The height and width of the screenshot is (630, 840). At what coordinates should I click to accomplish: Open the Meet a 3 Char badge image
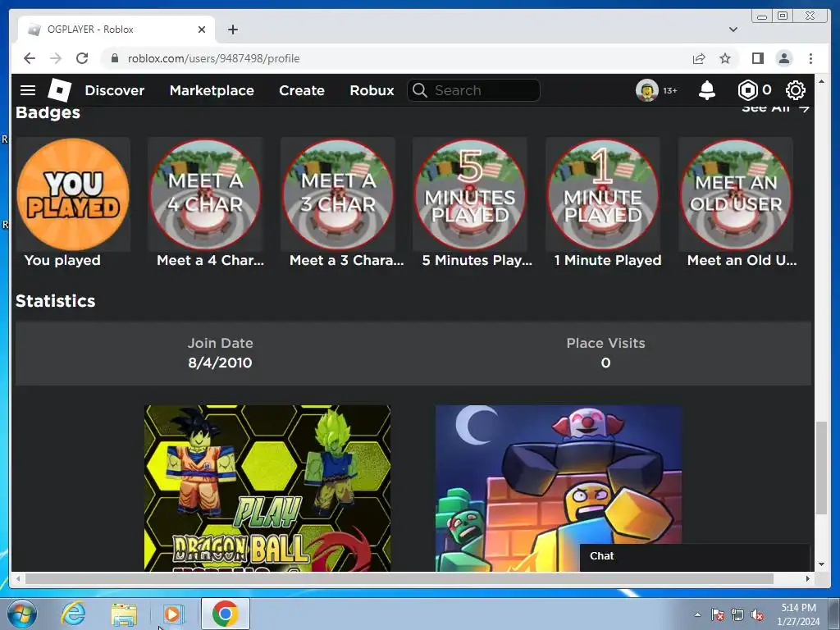pos(338,194)
